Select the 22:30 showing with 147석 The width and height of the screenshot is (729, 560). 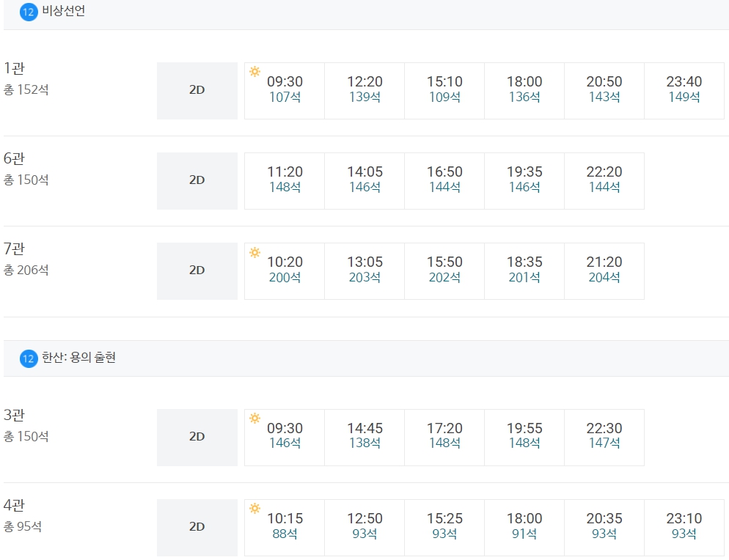[x=604, y=438]
